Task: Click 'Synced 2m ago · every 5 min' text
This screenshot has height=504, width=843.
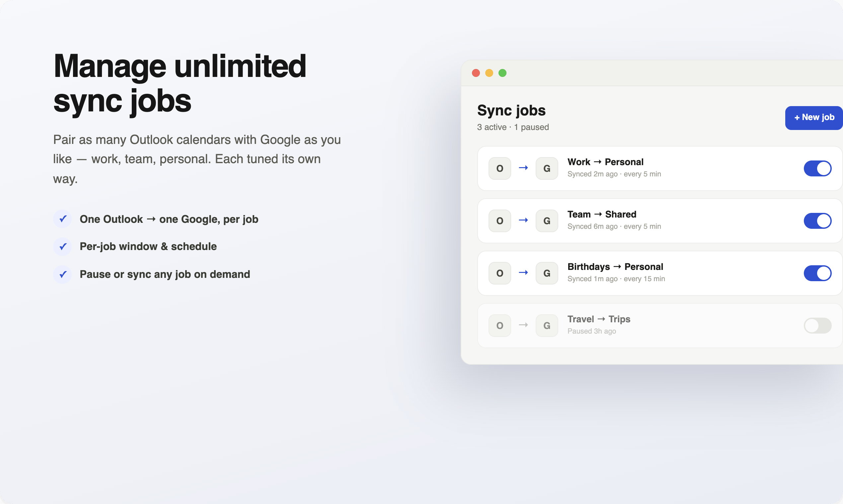Action: tap(614, 174)
